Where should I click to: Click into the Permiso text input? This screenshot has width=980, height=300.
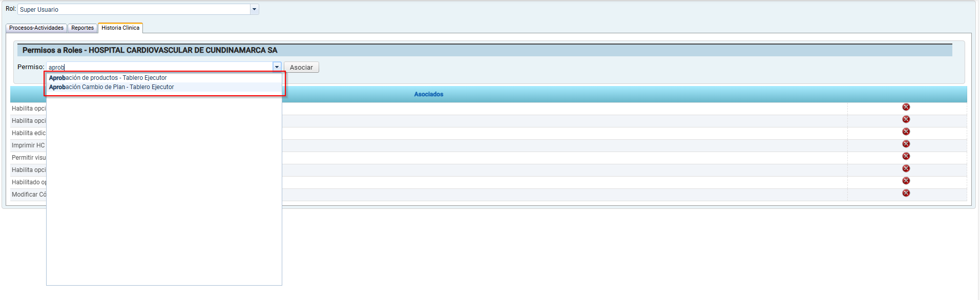[159, 67]
